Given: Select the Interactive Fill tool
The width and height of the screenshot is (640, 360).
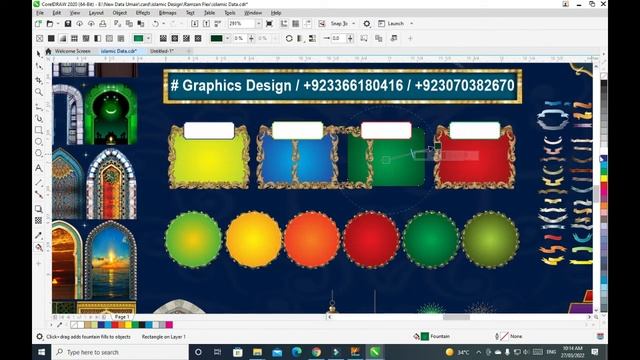Looking at the screenshot, I should [x=39, y=247].
